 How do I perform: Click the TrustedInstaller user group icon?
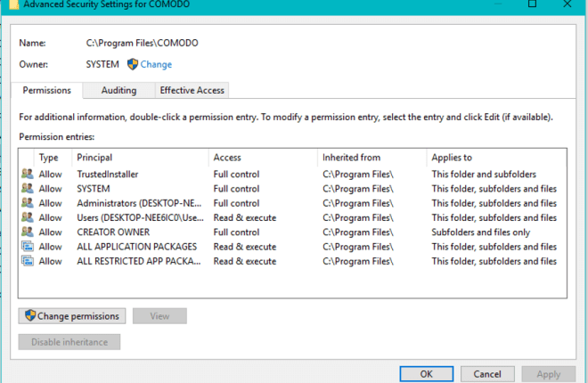tap(28, 174)
